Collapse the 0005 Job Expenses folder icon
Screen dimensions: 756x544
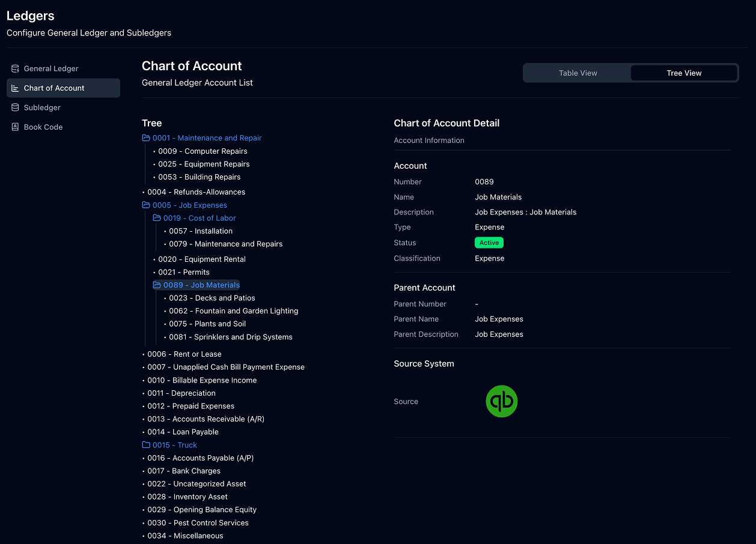pos(146,205)
